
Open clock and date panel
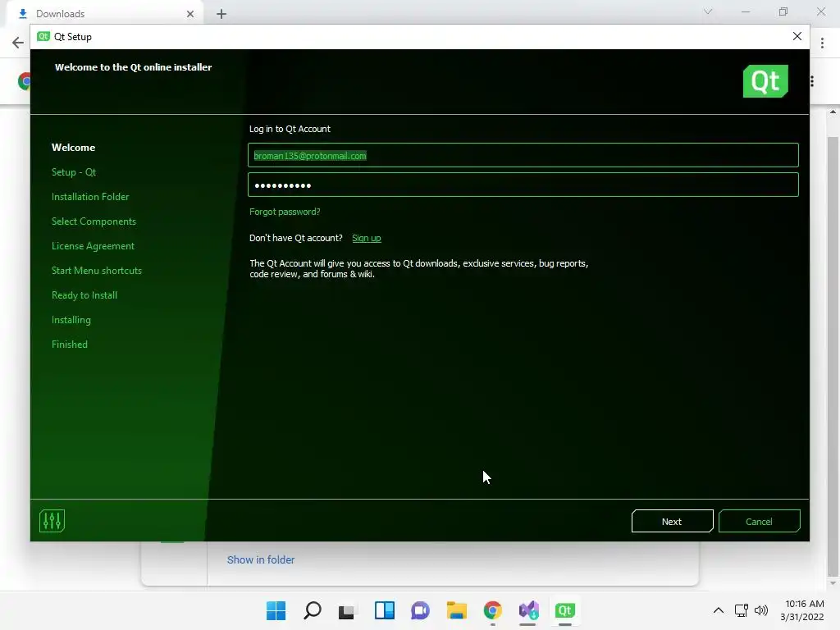[x=802, y=610]
